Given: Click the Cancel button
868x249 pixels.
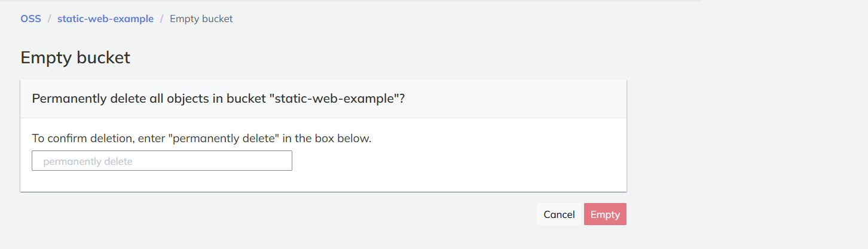Looking at the screenshot, I should point(559,214).
